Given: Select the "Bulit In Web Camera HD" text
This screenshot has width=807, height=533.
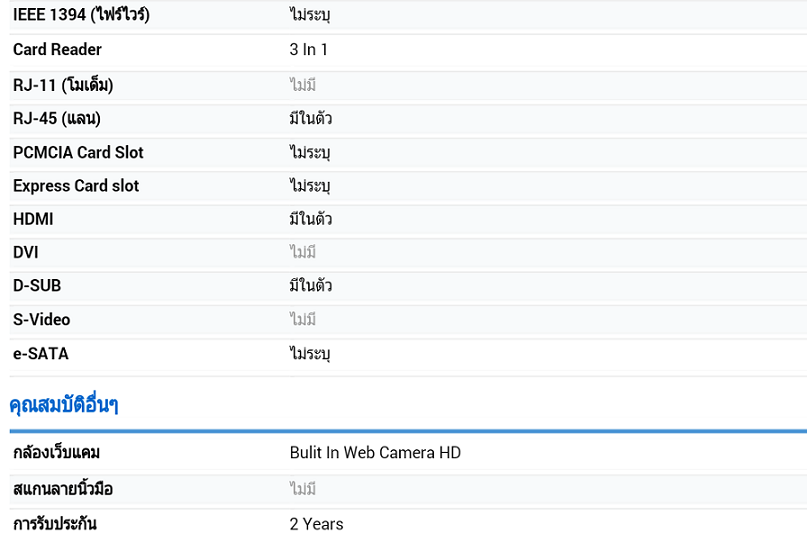Looking at the screenshot, I should (x=375, y=453).
